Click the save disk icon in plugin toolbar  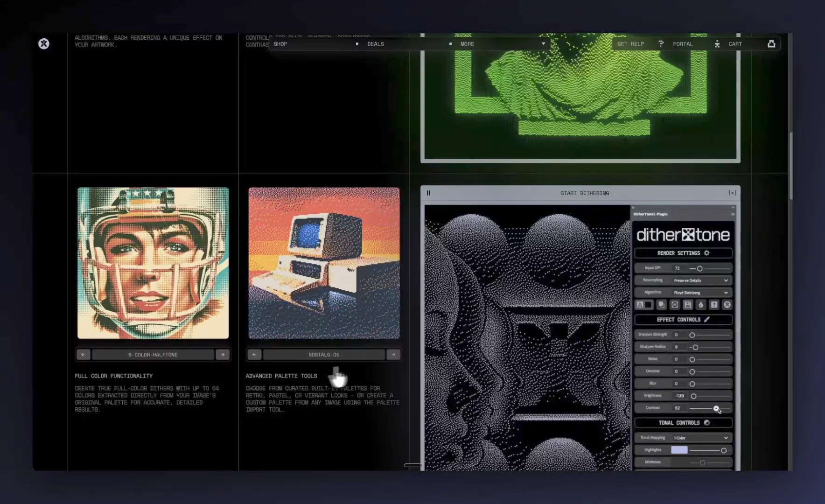[687, 305]
